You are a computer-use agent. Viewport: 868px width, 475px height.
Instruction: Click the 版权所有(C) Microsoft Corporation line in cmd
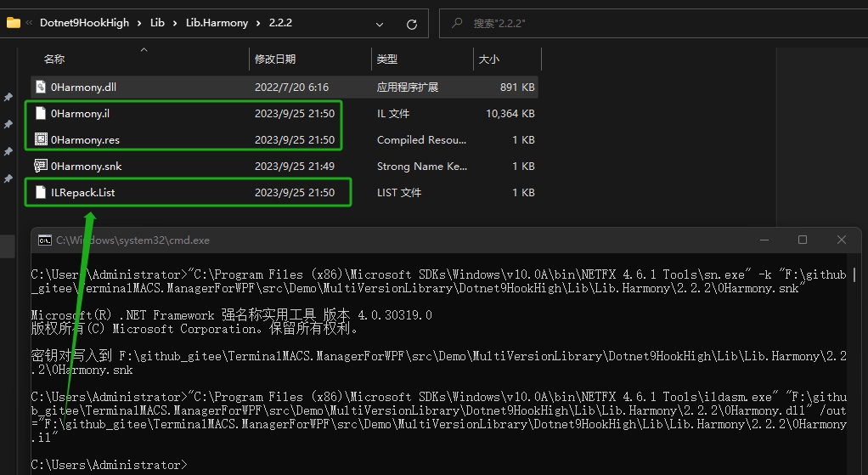(195, 329)
